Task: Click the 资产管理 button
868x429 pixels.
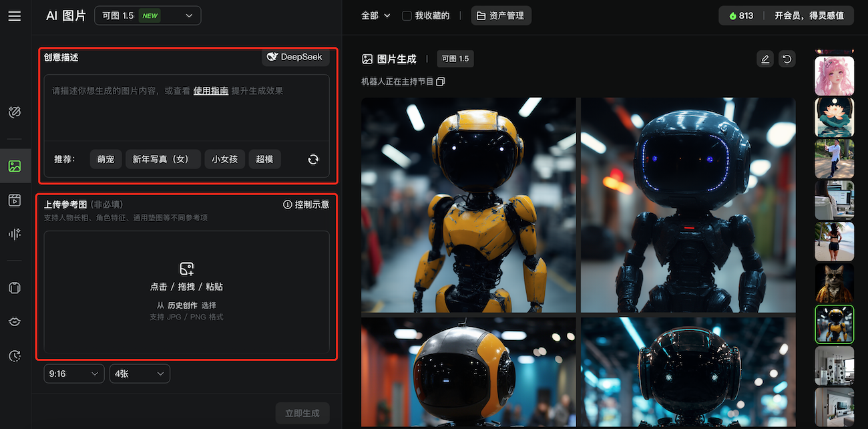Action: (x=501, y=15)
